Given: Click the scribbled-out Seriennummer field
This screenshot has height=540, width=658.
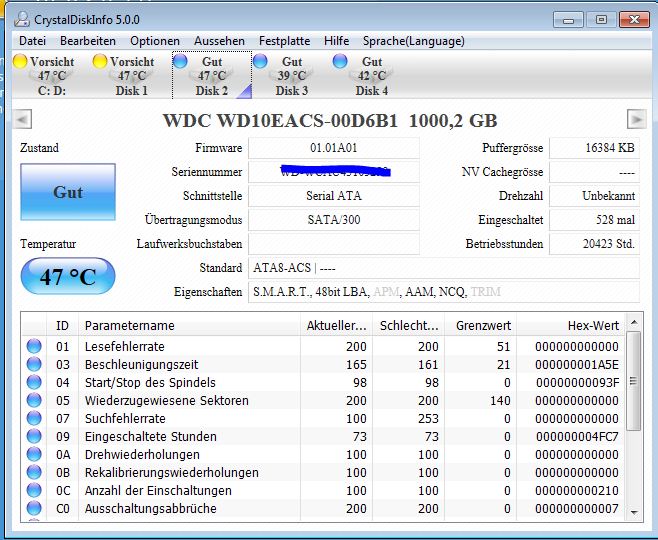Looking at the screenshot, I should pos(334,172).
